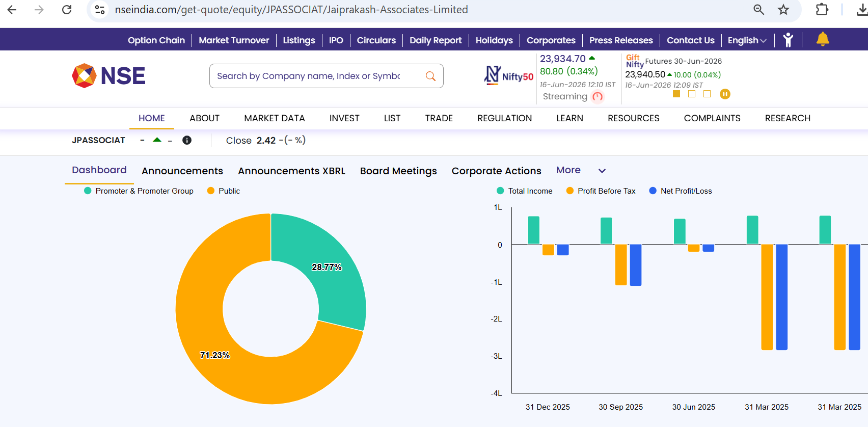Select the first filled carousel indicator square
The image size is (868, 427).
click(676, 94)
